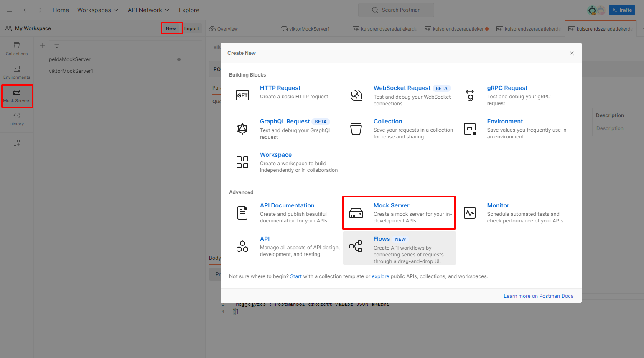
Task: Click the Workspace four-squares icon
Action: click(x=242, y=162)
